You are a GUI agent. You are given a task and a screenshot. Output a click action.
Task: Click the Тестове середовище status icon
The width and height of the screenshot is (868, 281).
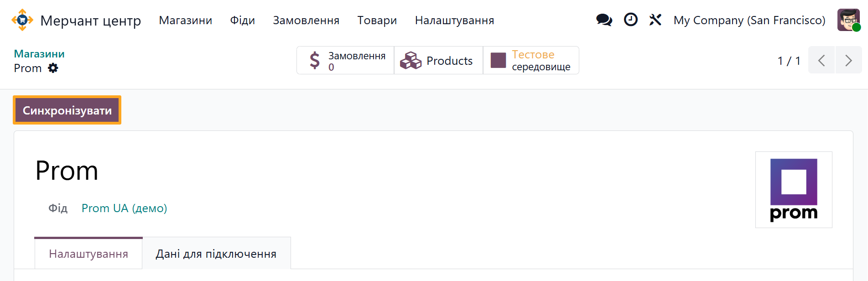tap(499, 60)
